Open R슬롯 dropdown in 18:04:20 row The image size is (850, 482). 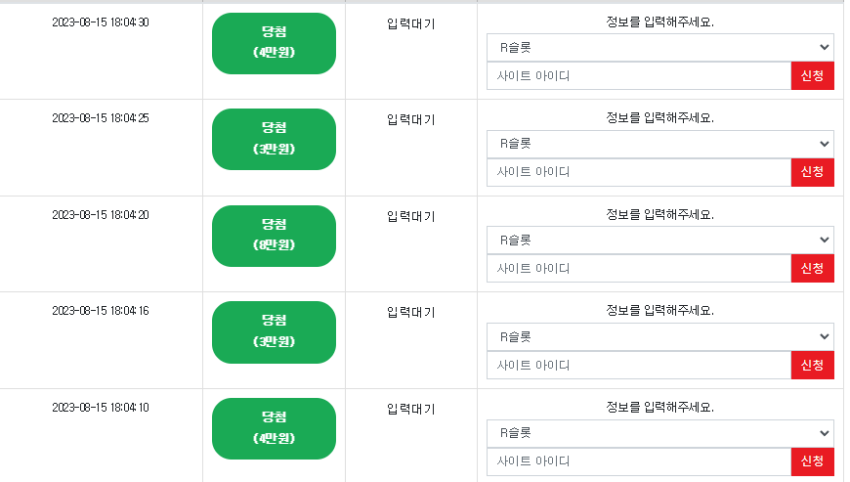click(660, 240)
